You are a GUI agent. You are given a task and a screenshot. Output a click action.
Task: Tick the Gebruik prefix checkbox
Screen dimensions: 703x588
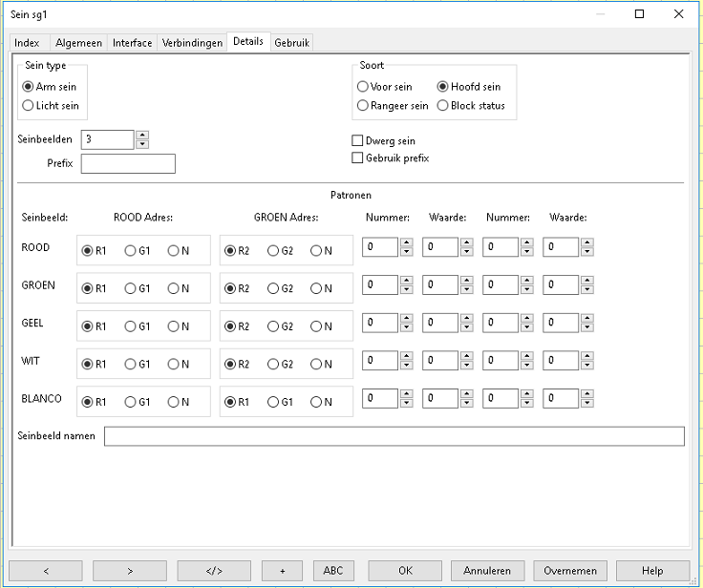point(358,158)
